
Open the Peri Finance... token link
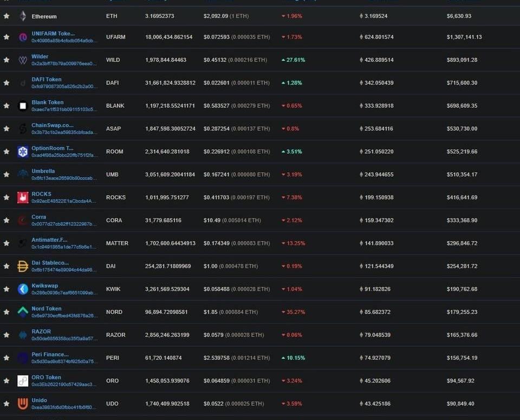(50, 354)
